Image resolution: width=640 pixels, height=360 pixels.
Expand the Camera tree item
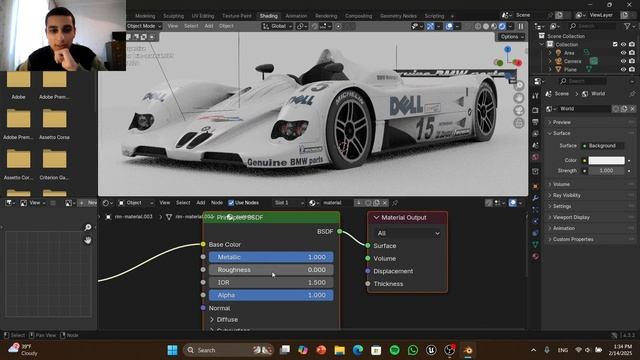(550, 61)
